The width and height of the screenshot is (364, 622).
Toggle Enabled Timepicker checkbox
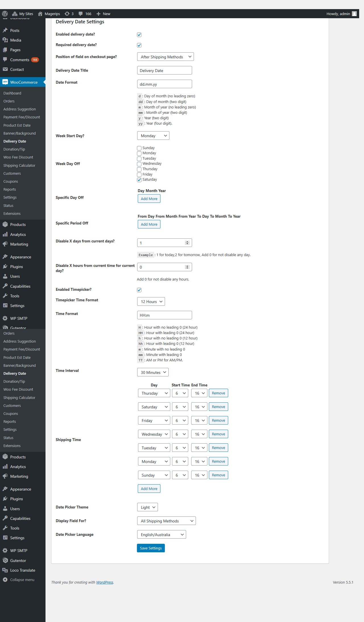[139, 290]
